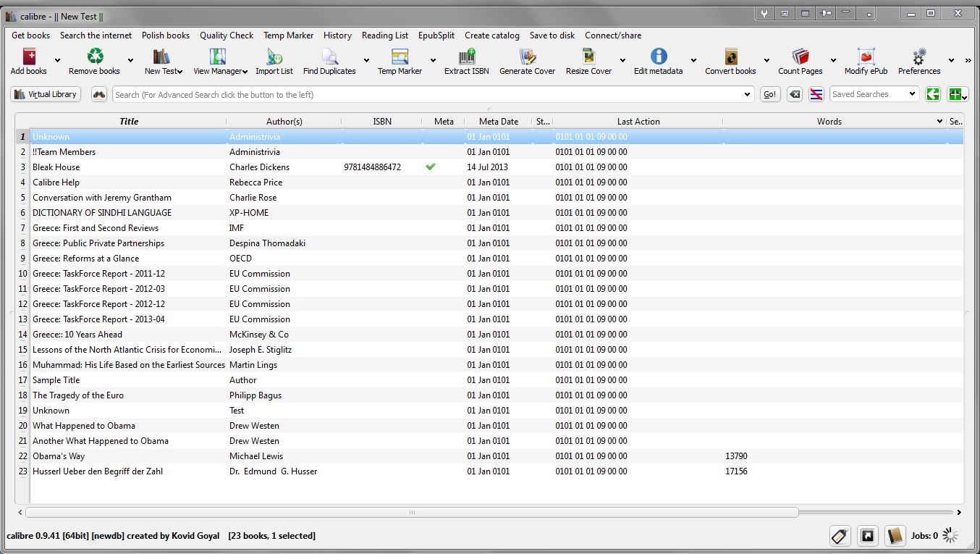980x554 pixels.
Task: Click the Add books icon
Action: 29,56
